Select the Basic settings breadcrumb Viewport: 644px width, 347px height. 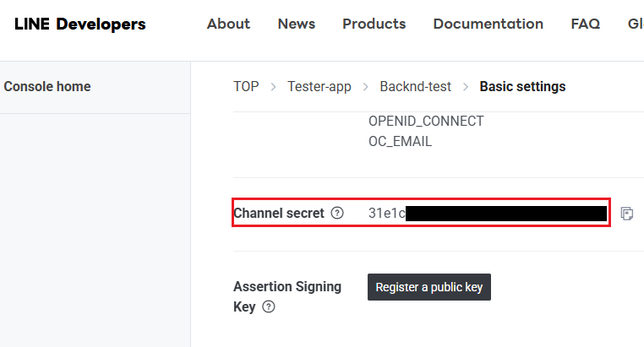click(522, 86)
